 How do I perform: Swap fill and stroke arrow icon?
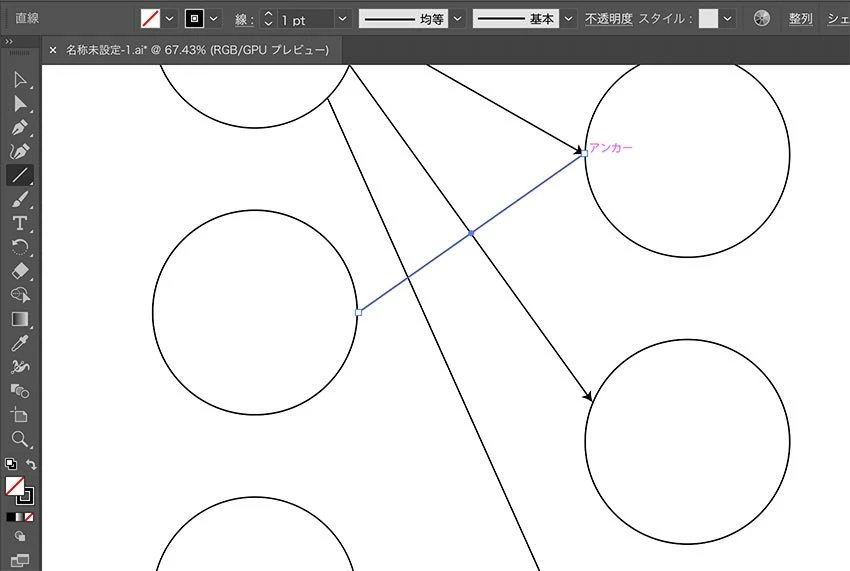click(31, 464)
